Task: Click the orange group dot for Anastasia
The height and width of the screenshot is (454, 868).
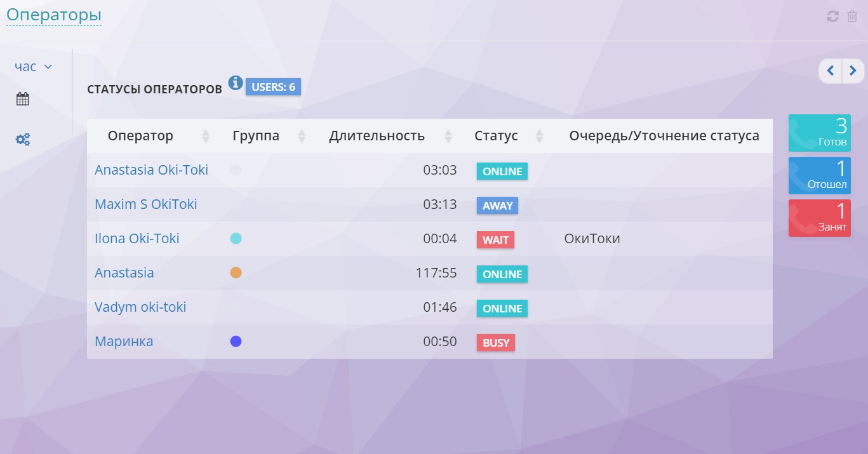Action: (x=236, y=273)
